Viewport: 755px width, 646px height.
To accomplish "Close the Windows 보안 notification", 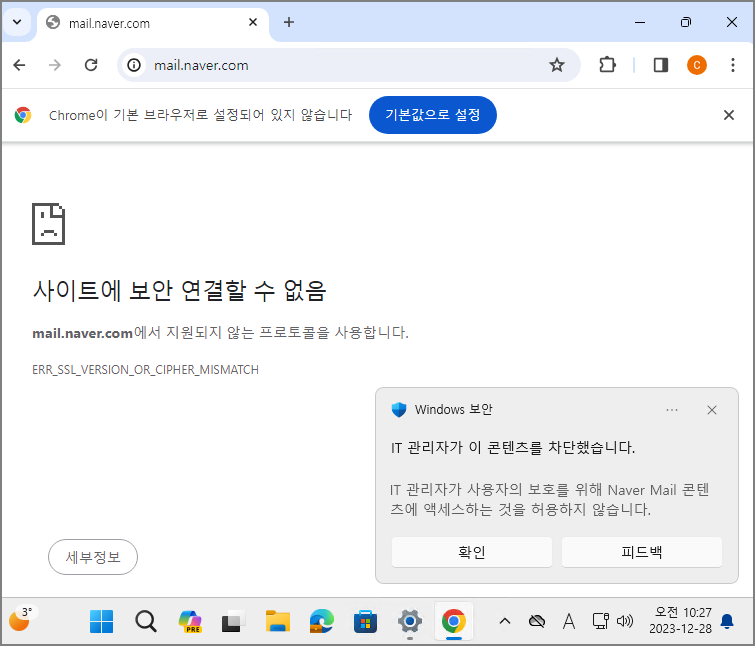I will tap(712, 410).
